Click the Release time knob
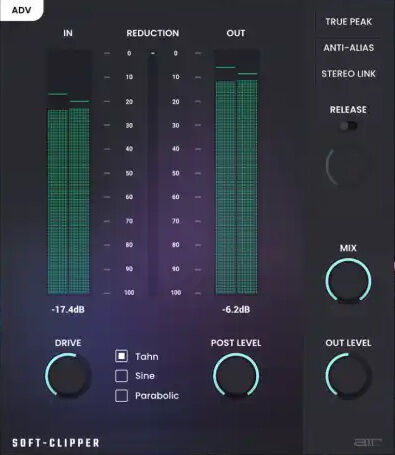This screenshot has width=395, height=455. pos(348,167)
